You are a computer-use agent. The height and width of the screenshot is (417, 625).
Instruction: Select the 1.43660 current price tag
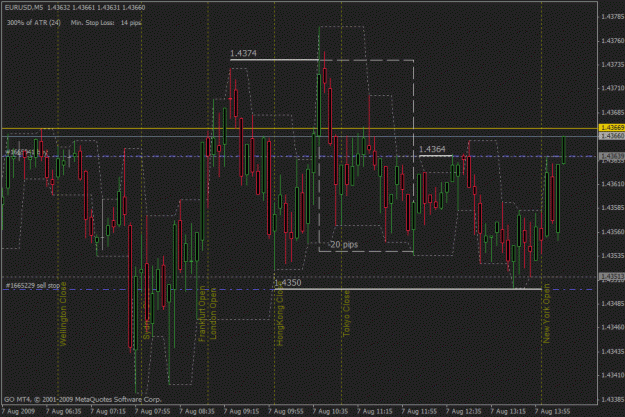[x=612, y=136]
